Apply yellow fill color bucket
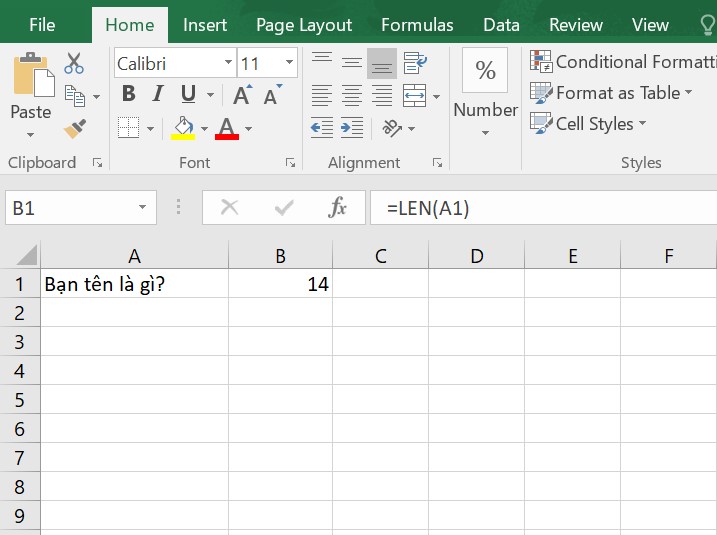This screenshot has height=535, width=717. click(183, 128)
